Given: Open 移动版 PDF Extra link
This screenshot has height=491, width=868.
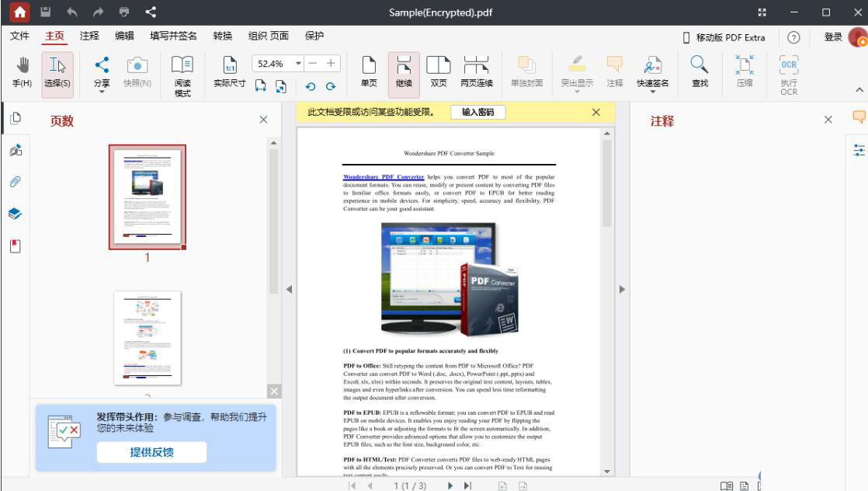Looking at the screenshot, I should (724, 38).
